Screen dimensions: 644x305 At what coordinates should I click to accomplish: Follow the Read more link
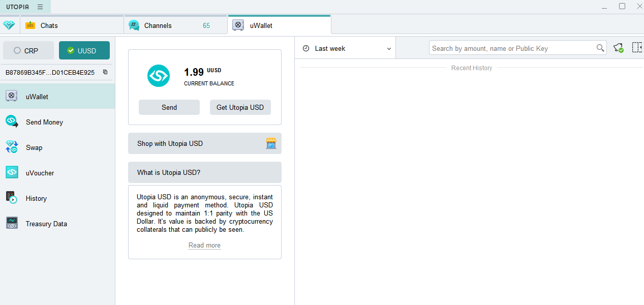tap(204, 245)
